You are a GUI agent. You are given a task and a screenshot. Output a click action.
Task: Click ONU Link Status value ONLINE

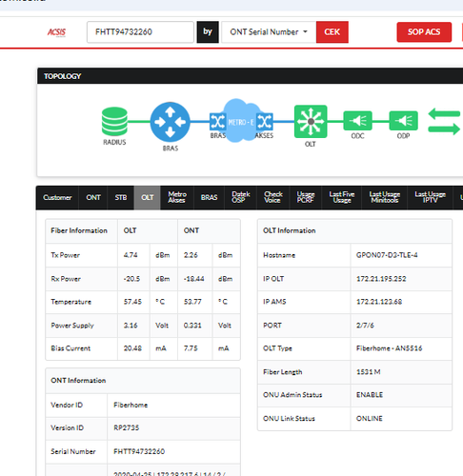coord(370,419)
